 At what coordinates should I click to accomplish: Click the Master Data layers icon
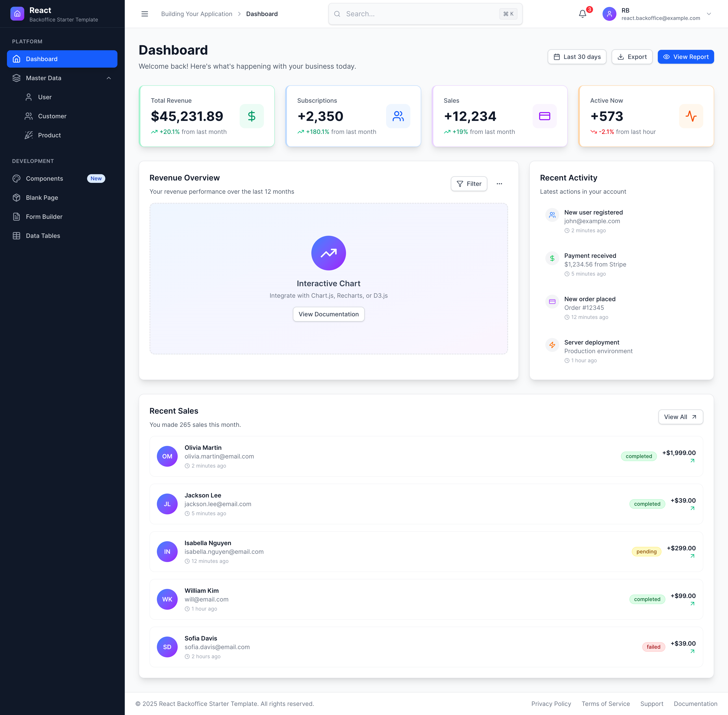click(16, 78)
